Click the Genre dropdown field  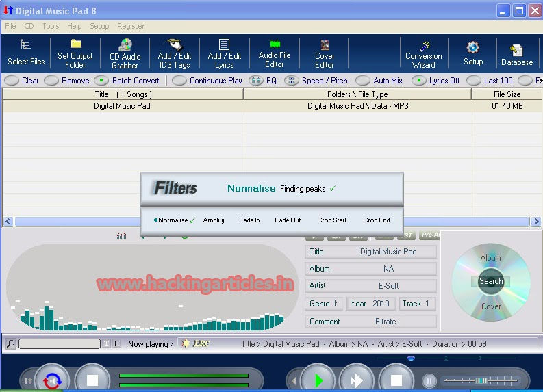(324, 304)
